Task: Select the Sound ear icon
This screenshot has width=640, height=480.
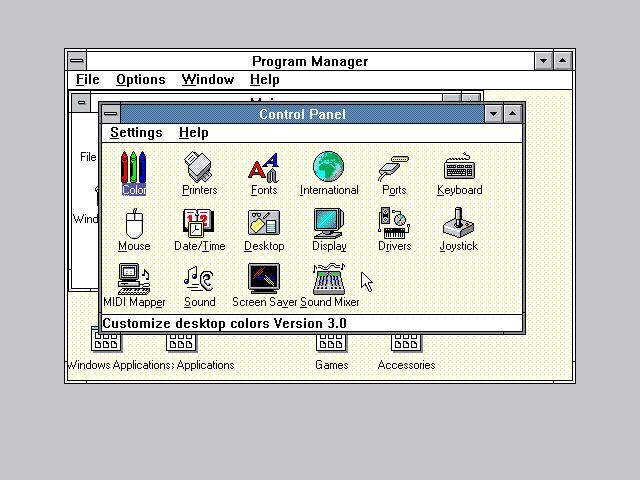Action: [x=199, y=279]
